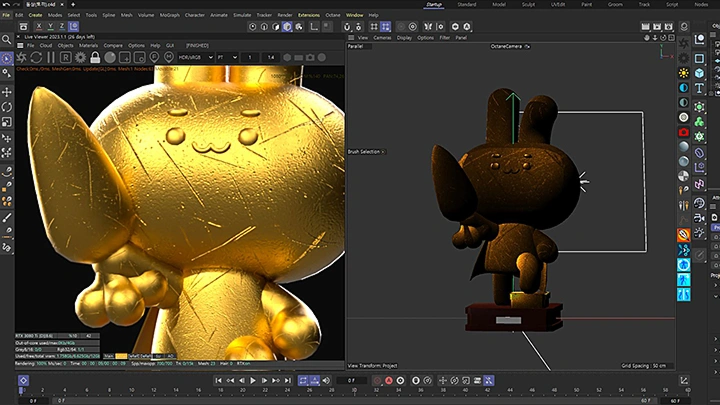Enable clay mode sphere in Live Viewer
720x405 pixels.
pos(110,57)
